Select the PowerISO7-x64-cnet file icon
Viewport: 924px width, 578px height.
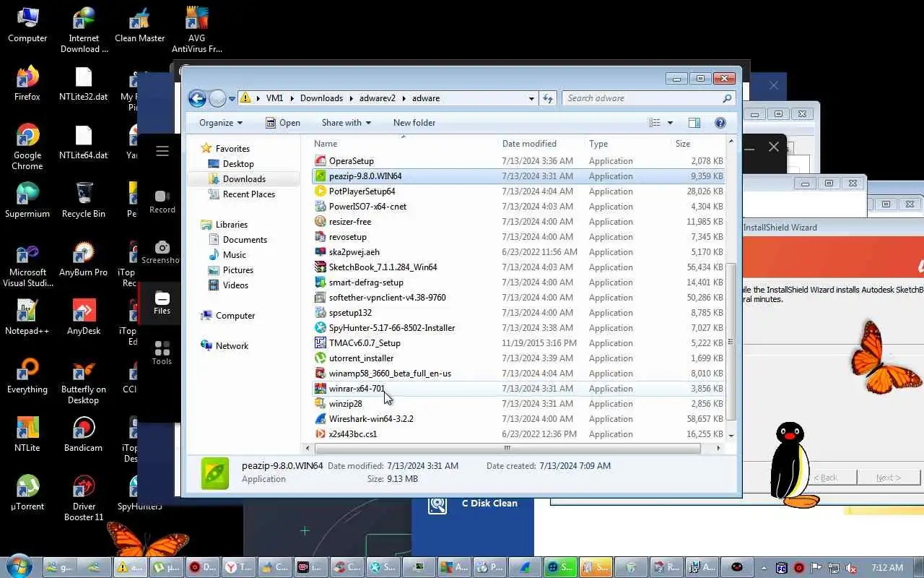[321, 207]
